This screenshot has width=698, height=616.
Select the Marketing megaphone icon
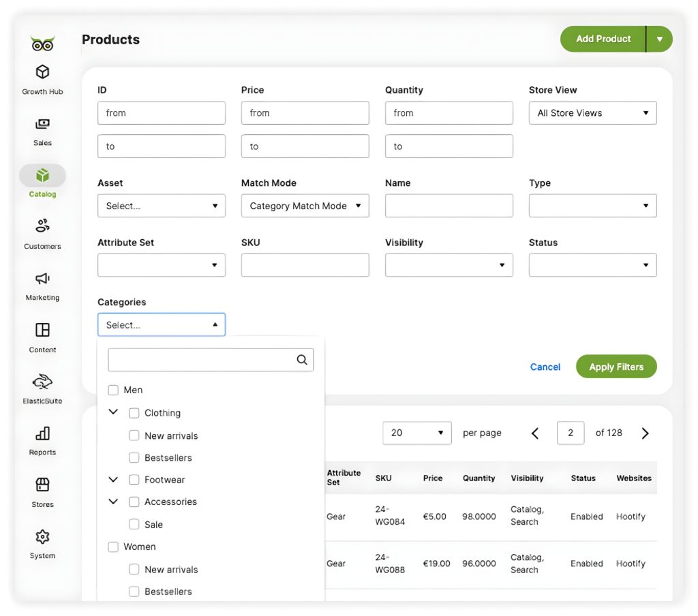[x=42, y=279]
